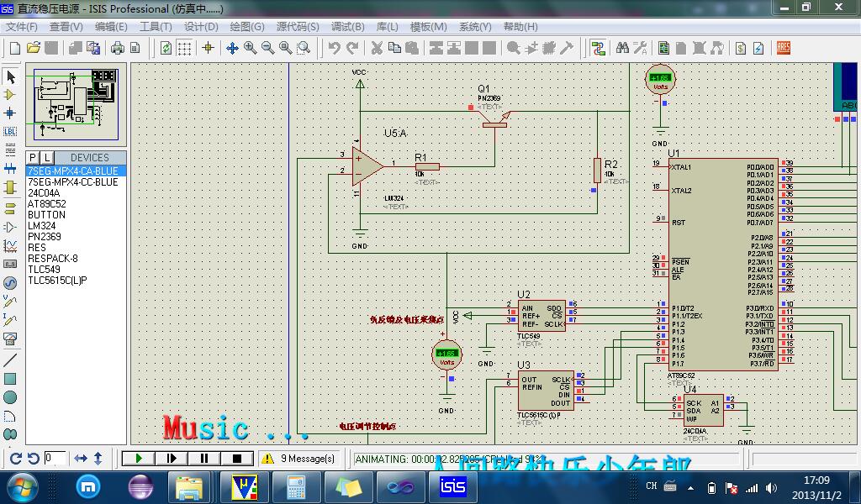
Task: Open the 库(L) library menu
Action: (x=387, y=26)
